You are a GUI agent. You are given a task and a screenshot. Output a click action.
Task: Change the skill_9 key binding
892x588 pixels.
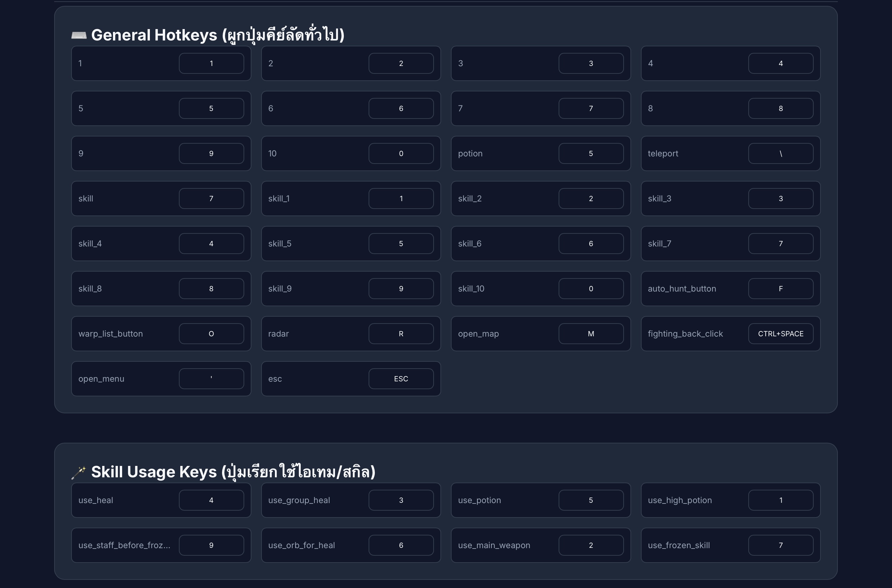click(401, 288)
